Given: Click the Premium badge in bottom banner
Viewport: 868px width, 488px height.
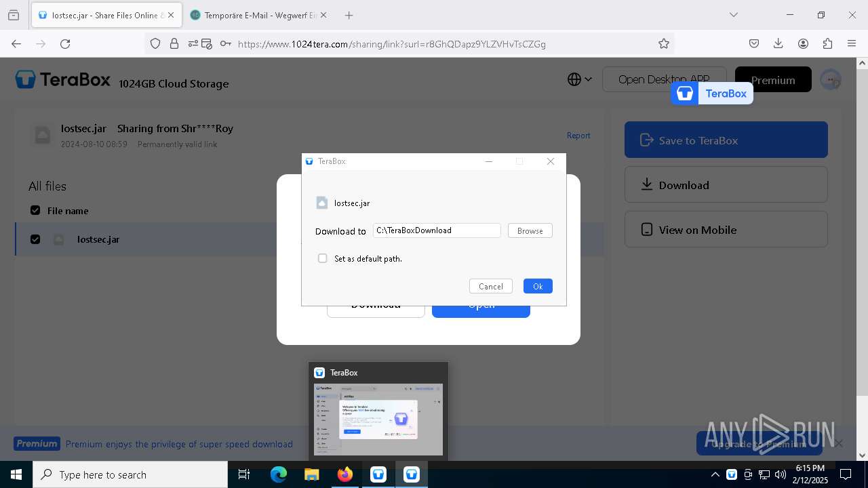Looking at the screenshot, I should pos(37,444).
